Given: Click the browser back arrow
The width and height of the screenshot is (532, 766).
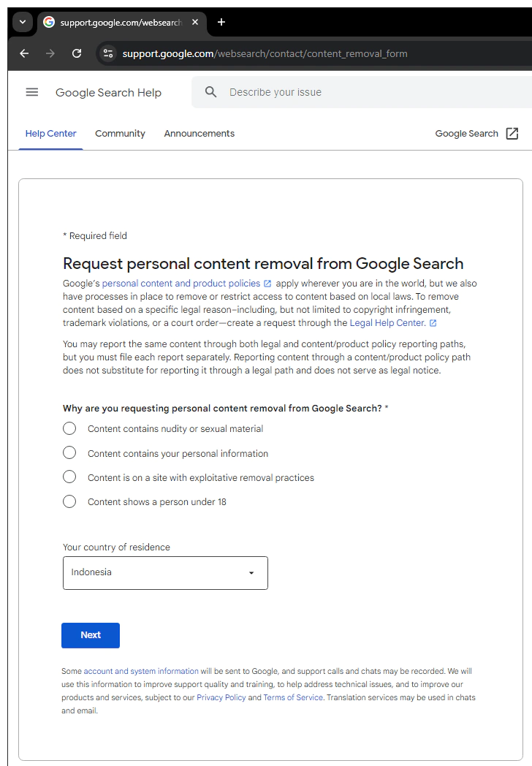Looking at the screenshot, I should [x=24, y=53].
